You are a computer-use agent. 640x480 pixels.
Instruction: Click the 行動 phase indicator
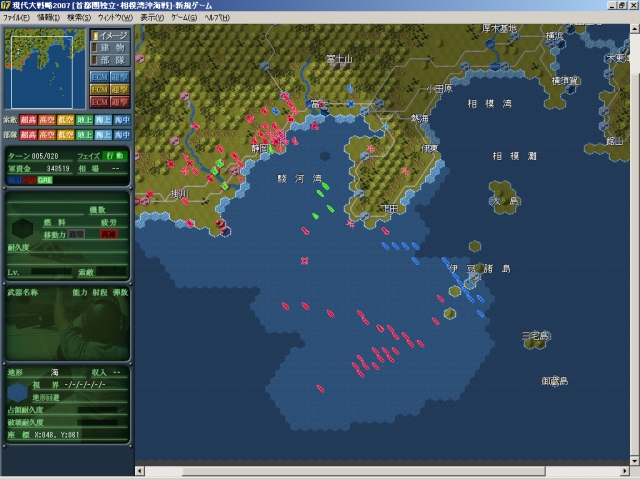coord(115,156)
